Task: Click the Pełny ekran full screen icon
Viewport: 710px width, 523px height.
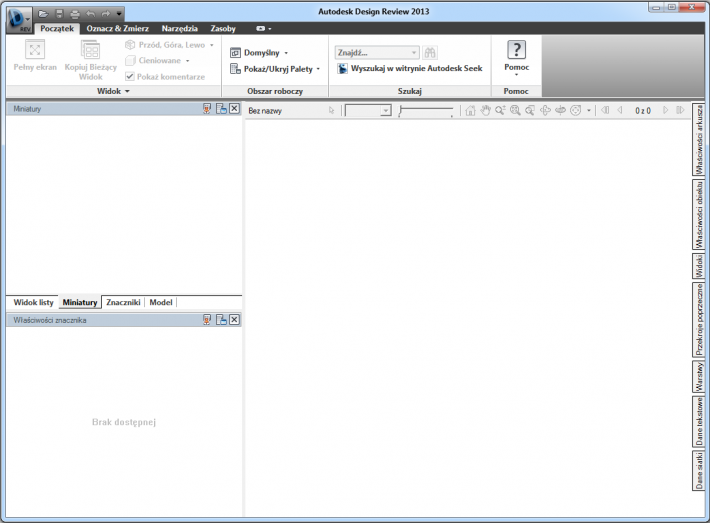Action: 35,50
